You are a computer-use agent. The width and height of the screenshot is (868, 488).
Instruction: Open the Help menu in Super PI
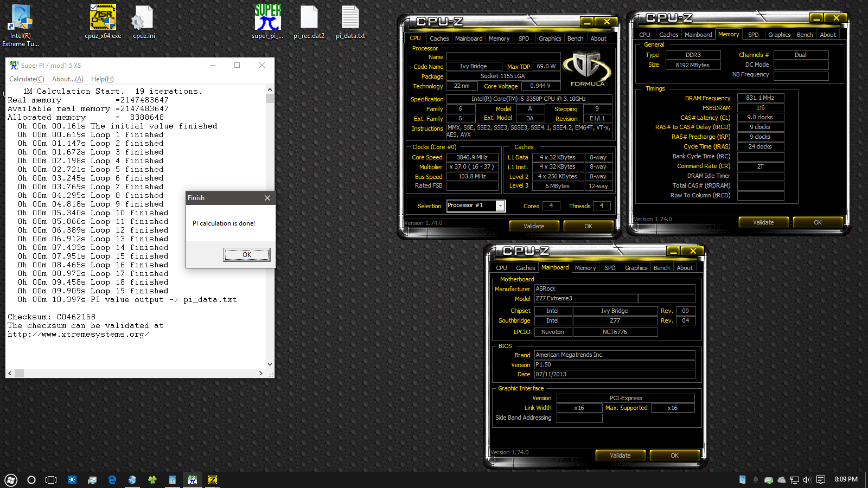click(x=102, y=79)
